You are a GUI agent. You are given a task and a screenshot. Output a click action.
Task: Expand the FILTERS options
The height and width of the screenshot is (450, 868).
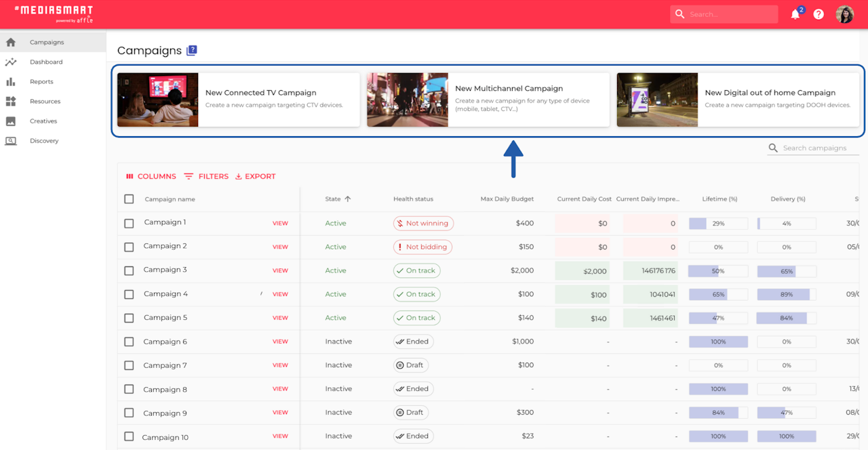pos(206,176)
